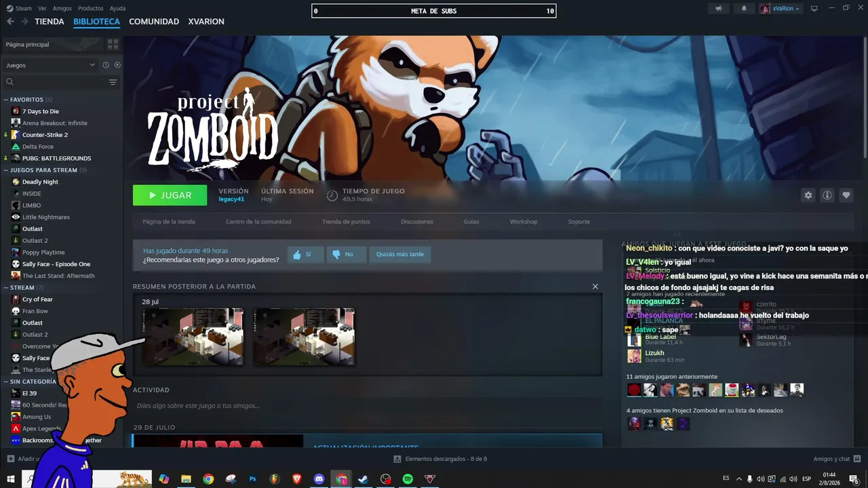Open the Steam taskbar icon
The width and height of the screenshot is (868, 488).
point(363,479)
